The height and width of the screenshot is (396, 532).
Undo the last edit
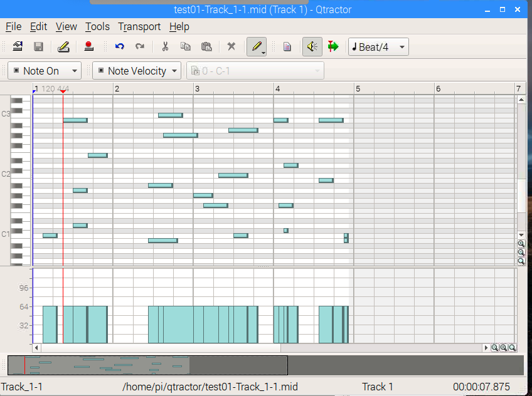[119, 46]
